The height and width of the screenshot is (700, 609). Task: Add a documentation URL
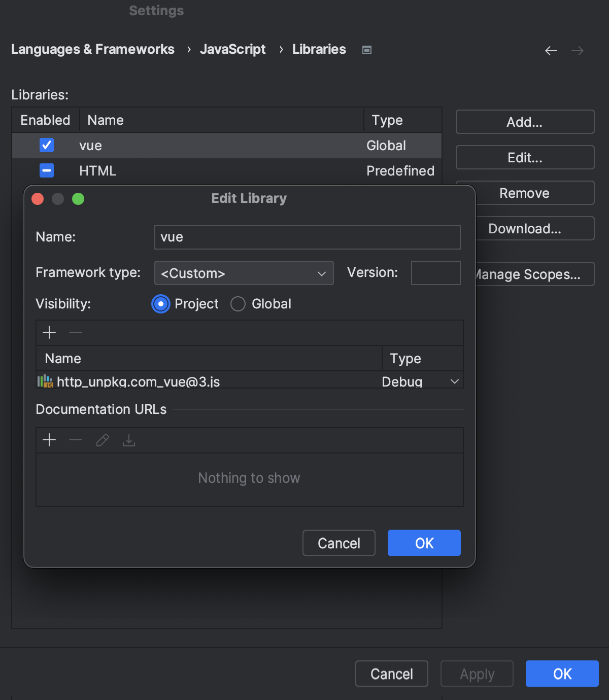point(49,440)
